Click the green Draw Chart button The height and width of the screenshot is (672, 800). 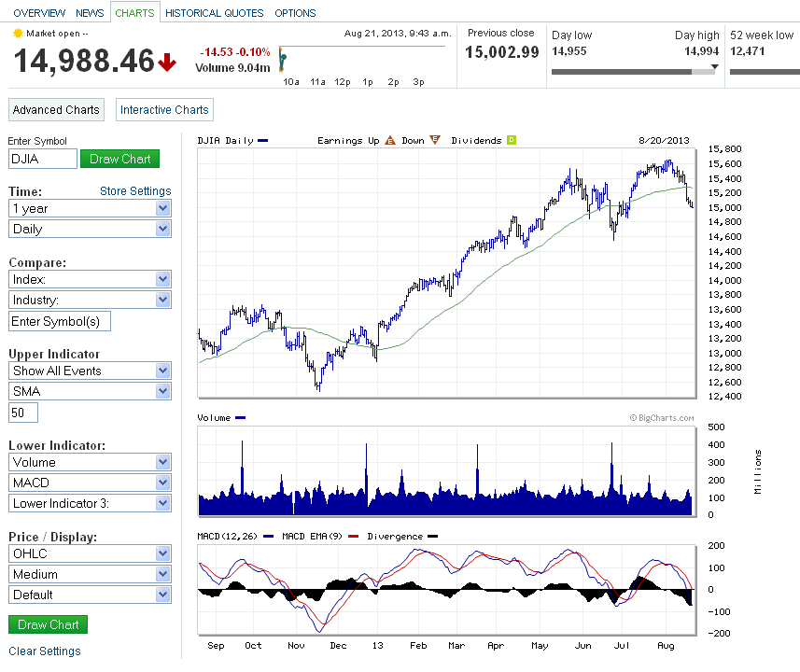tap(119, 159)
